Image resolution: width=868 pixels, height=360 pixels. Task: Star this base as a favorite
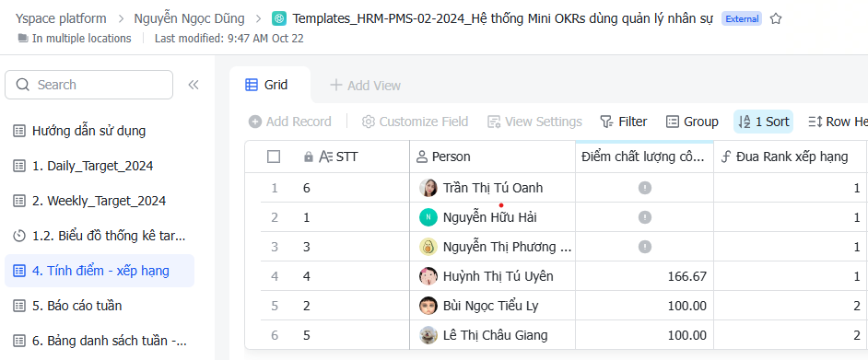click(776, 18)
